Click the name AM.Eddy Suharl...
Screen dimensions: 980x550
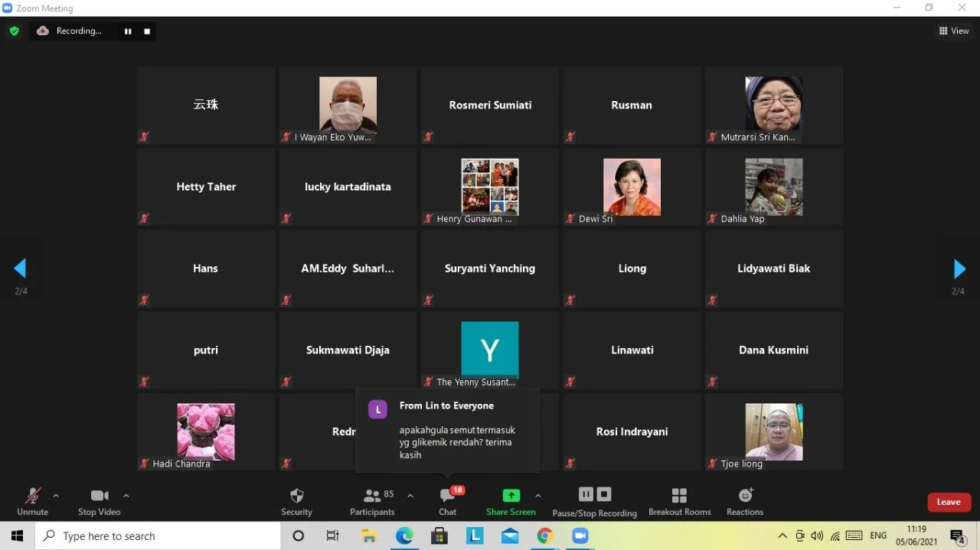pos(348,268)
